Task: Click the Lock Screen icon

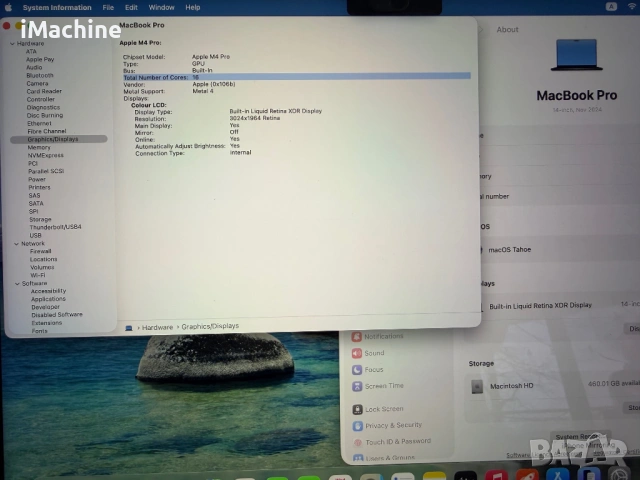Action: pyautogui.click(x=357, y=409)
